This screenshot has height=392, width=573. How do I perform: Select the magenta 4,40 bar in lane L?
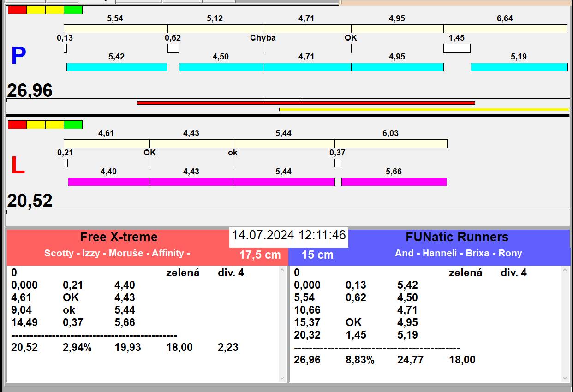click(109, 182)
